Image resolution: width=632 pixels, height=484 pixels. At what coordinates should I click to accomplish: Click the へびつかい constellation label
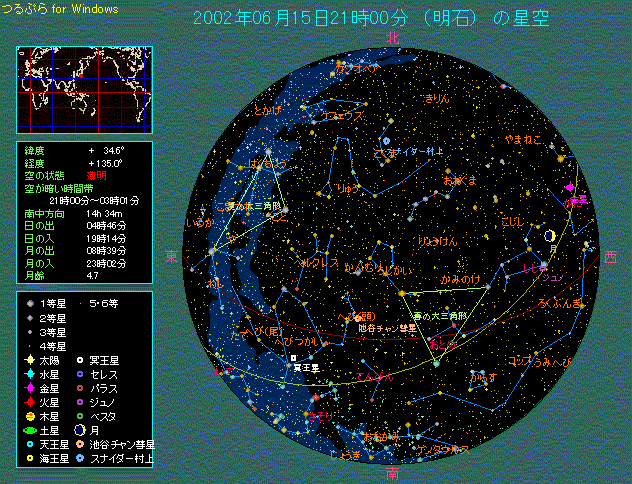297,342
